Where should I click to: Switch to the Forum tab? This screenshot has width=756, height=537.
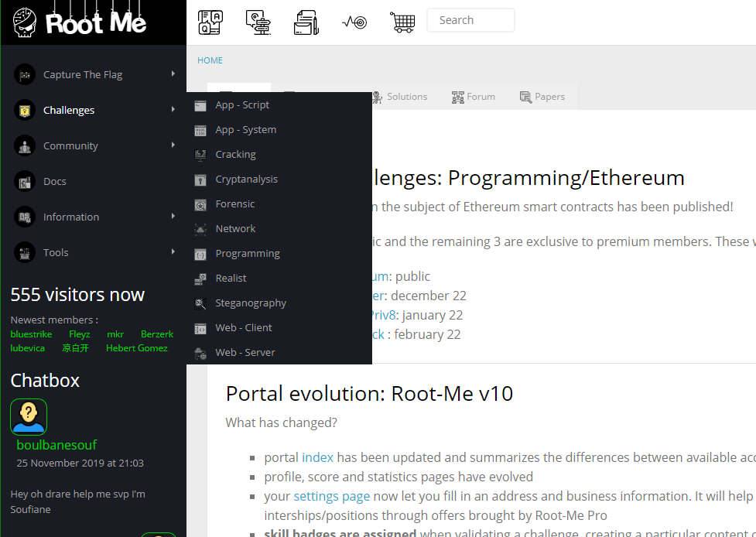(473, 97)
